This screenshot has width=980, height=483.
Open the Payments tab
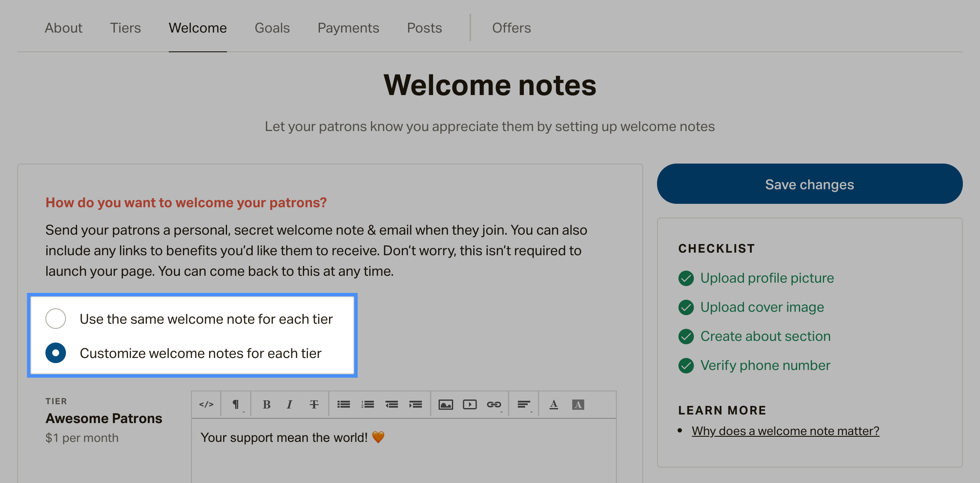click(348, 28)
